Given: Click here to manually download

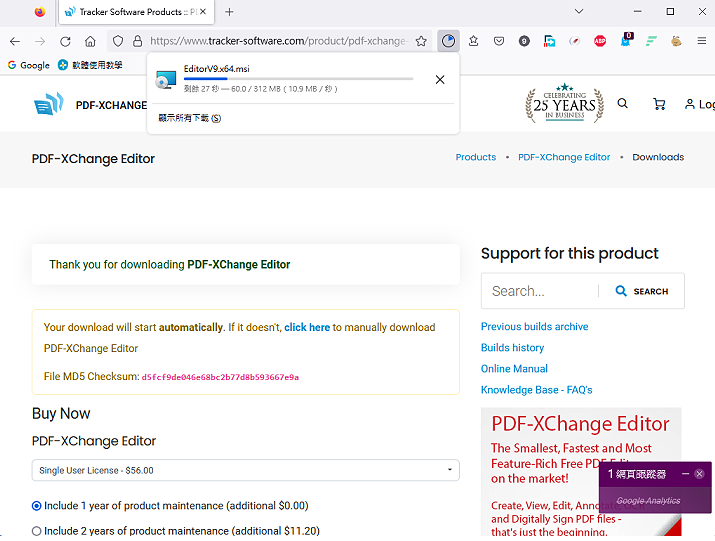Looking at the screenshot, I should click(x=307, y=328).
